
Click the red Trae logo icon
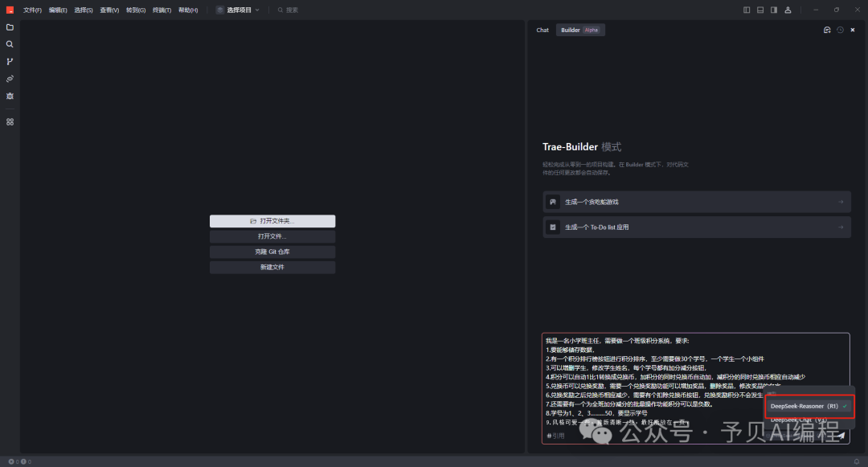(10, 10)
